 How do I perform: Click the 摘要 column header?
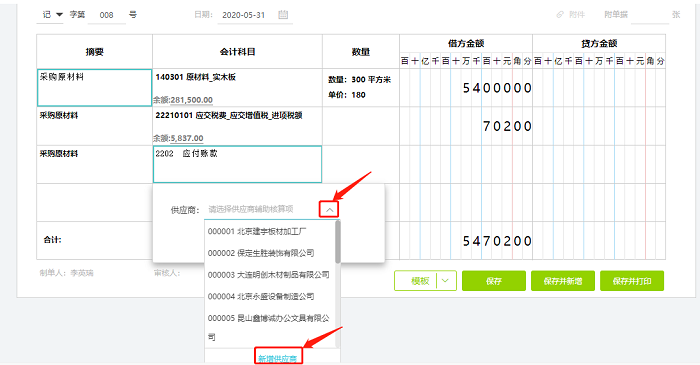94,52
